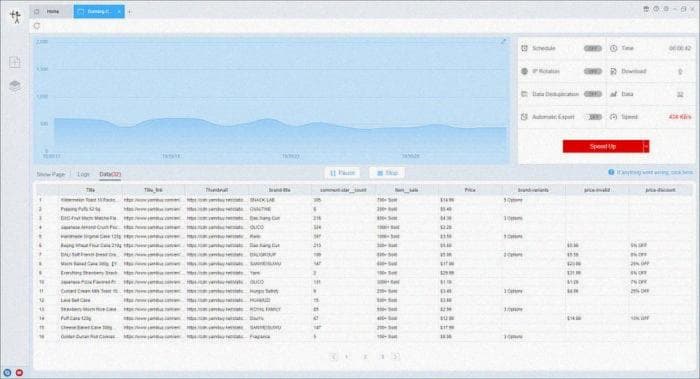Click the Title column header
The width and height of the screenshot is (700, 379).
point(90,190)
